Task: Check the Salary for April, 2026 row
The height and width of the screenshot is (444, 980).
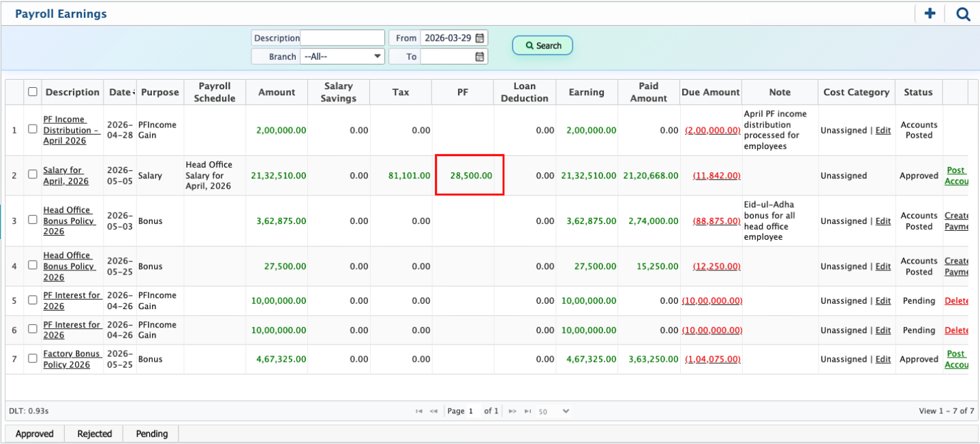Action: click(33, 175)
